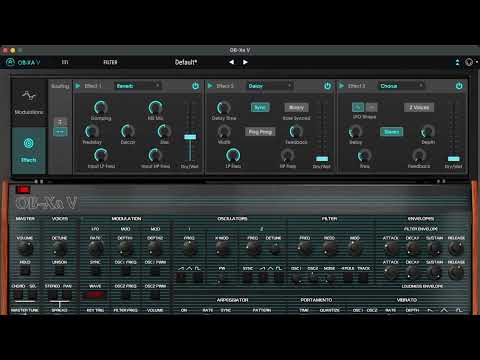The image size is (480, 360).
Task: Click the Delay Time knob
Action: (x=224, y=107)
